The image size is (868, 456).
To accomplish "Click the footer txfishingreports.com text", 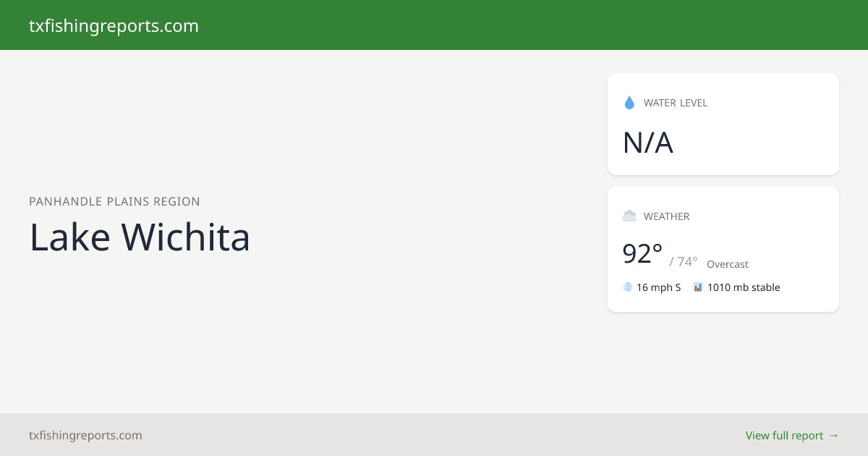I will coord(85,435).
